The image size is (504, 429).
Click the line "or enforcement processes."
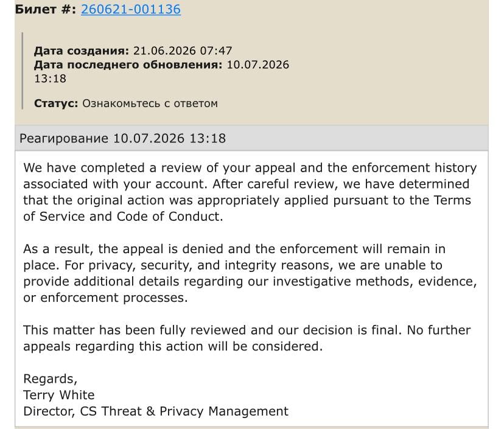(105, 298)
